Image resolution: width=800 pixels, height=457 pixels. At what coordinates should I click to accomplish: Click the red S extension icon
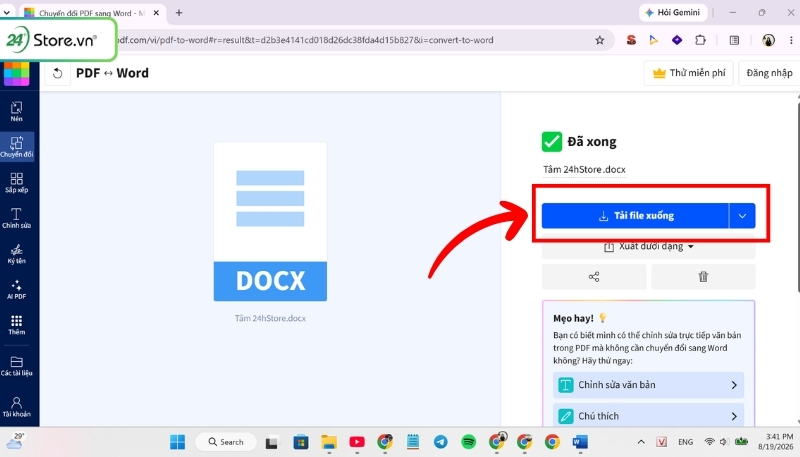[x=631, y=40]
